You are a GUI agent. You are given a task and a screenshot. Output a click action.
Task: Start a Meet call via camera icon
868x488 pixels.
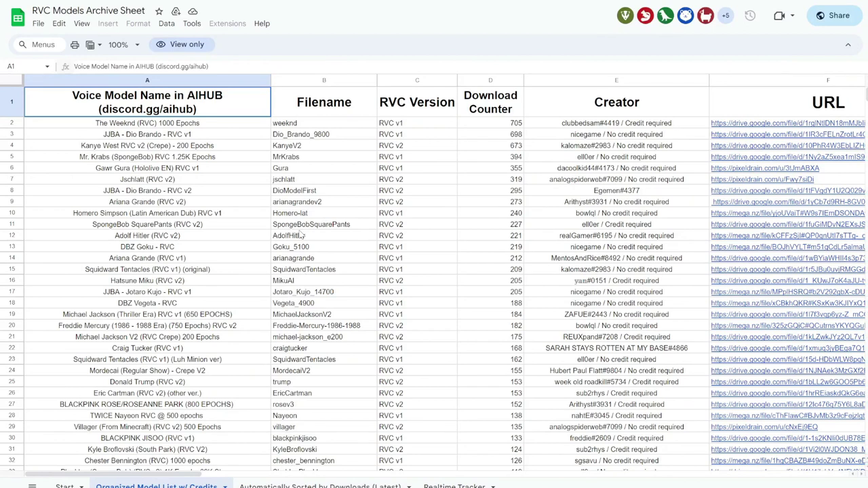click(x=779, y=16)
